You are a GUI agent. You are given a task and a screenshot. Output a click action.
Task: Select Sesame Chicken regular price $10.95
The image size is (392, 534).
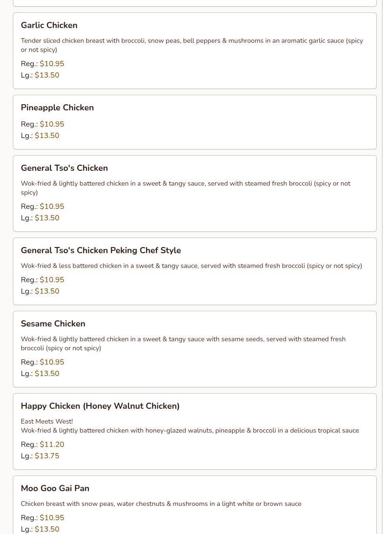pos(52,362)
